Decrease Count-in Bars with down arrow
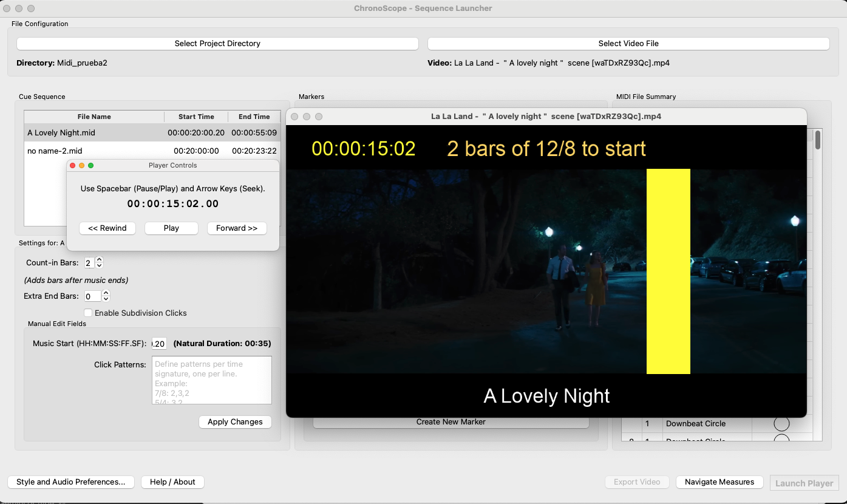847x504 pixels. (x=100, y=266)
